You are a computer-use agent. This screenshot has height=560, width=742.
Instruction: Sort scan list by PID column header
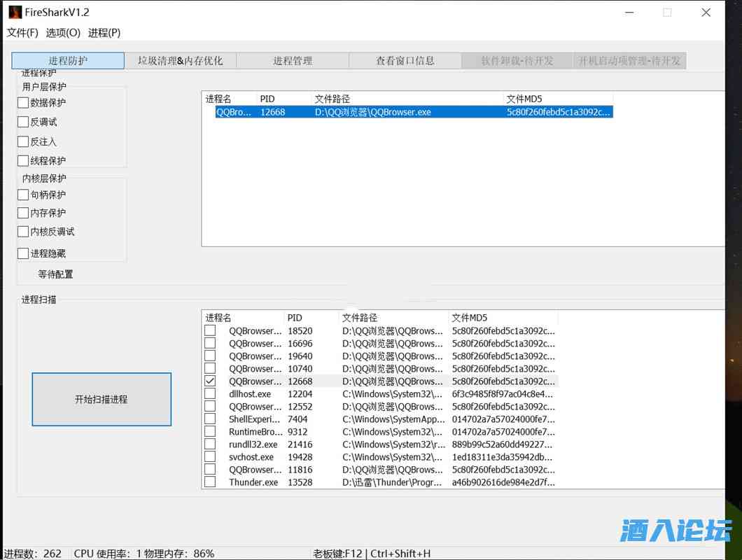(x=311, y=318)
